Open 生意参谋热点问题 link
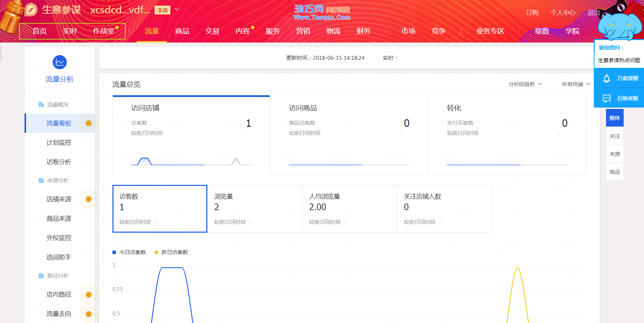Image resolution: width=644 pixels, height=323 pixels. pos(619,60)
